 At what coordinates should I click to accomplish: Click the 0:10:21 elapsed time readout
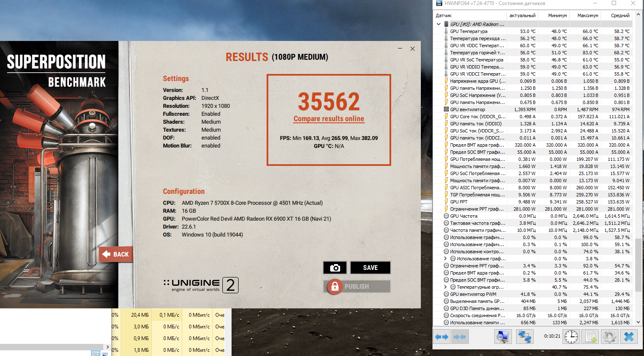552,336
